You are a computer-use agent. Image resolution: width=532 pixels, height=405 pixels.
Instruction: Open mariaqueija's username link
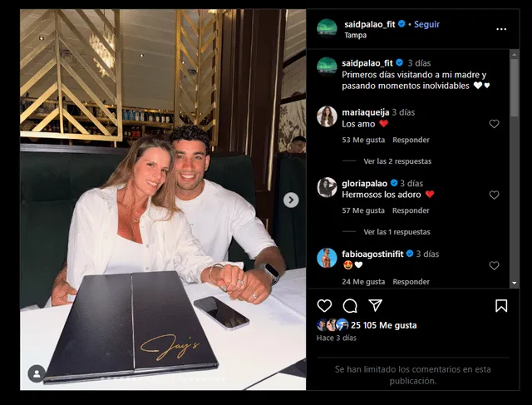click(366, 112)
